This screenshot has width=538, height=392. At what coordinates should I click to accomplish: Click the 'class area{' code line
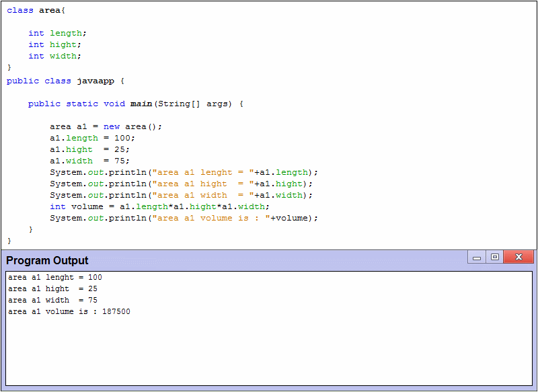[x=36, y=10]
